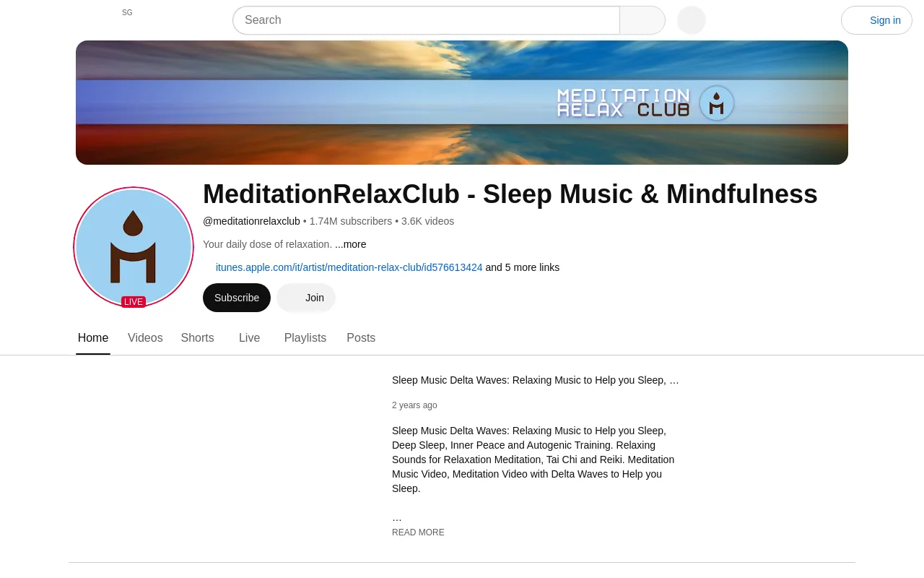Select the Home tab
The width and height of the screenshot is (924, 578).
[x=93, y=338]
